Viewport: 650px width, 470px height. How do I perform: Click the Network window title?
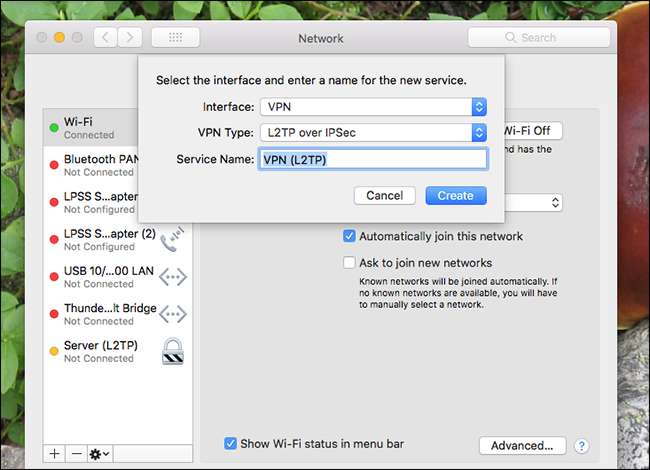[x=321, y=39]
